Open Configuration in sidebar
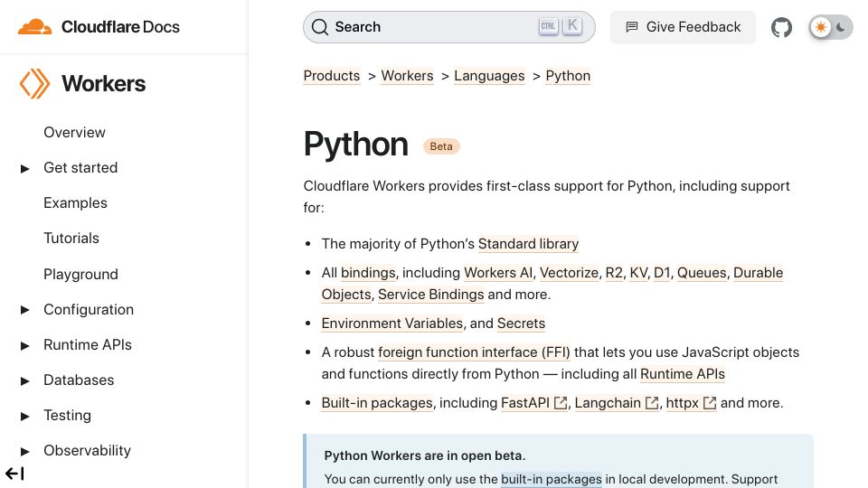 [x=89, y=309]
